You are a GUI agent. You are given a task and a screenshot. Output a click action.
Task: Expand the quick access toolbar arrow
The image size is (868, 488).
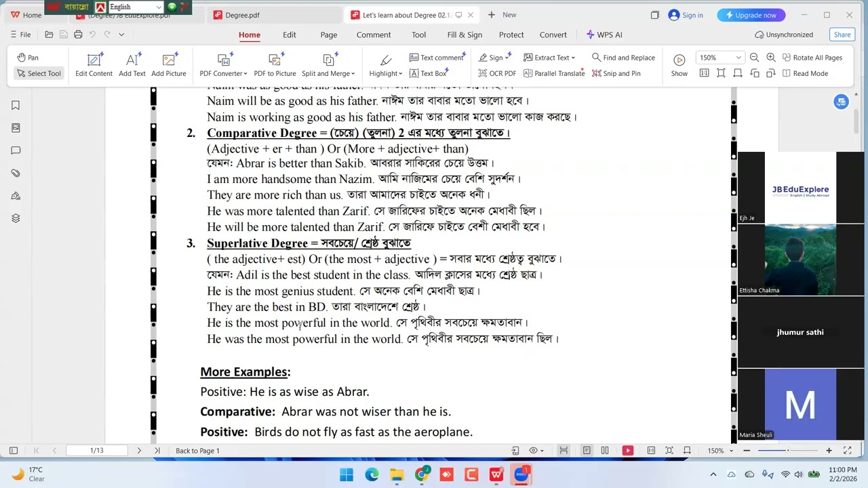[x=121, y=35]
